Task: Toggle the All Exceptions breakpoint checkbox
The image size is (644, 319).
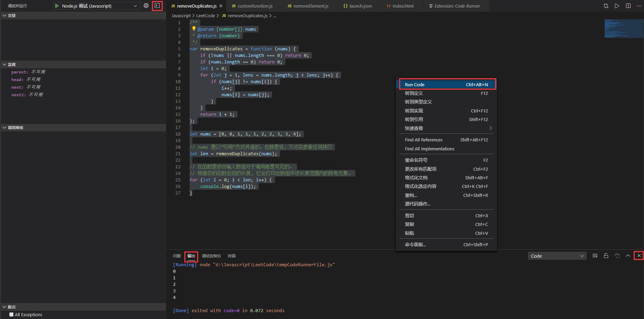Action: pos(11,315)
